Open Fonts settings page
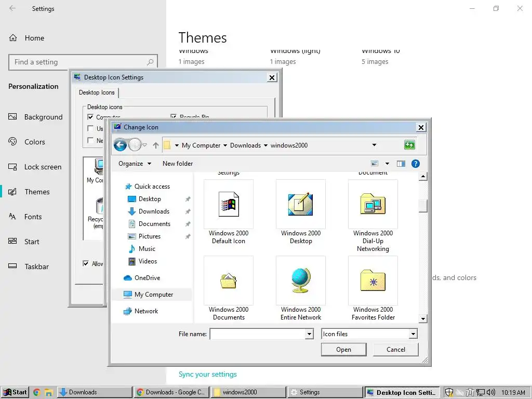The height and width of the screenshot is (399, 532). [25, 217]
